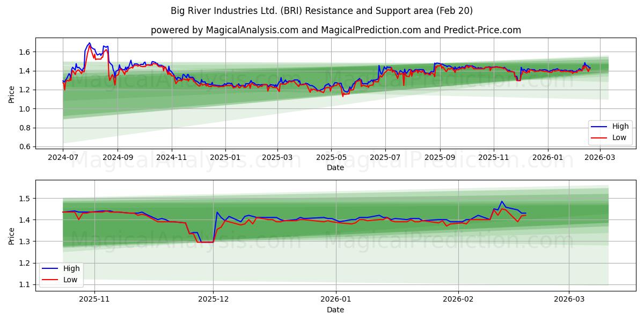Click the '2025-11' x-axis label in top chart
Screen dimensions: 644x322
pyautogui.click(x=494, y=158)
